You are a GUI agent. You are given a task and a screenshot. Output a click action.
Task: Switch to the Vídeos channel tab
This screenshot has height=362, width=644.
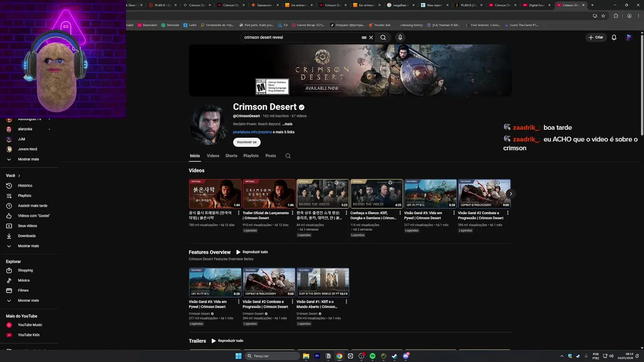[213, 156]
